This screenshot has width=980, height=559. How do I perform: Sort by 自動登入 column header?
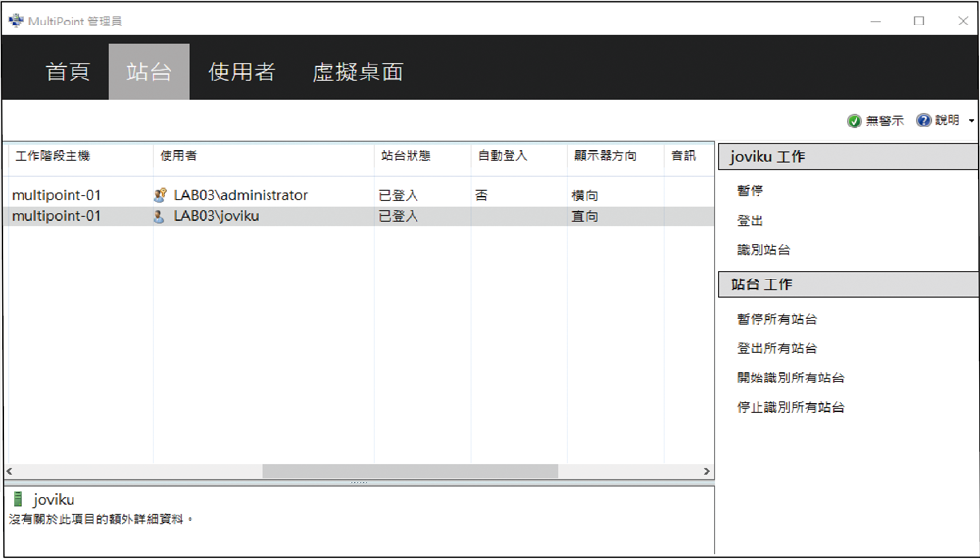click(x=503, y=156)
